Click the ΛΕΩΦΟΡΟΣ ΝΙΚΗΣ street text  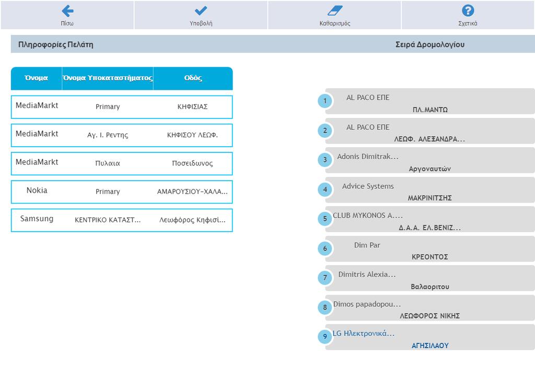tap(430, 316)
